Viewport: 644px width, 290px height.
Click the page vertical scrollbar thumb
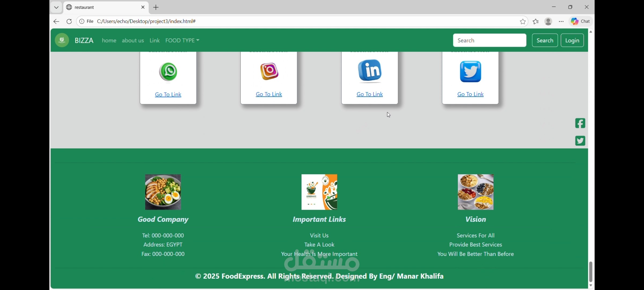(591, 271)
